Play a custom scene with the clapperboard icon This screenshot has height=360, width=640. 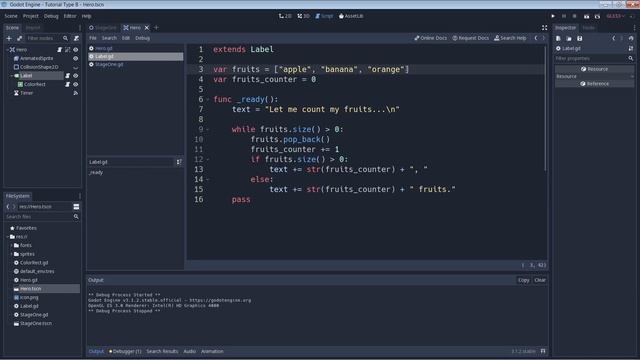tap(597, 16)
